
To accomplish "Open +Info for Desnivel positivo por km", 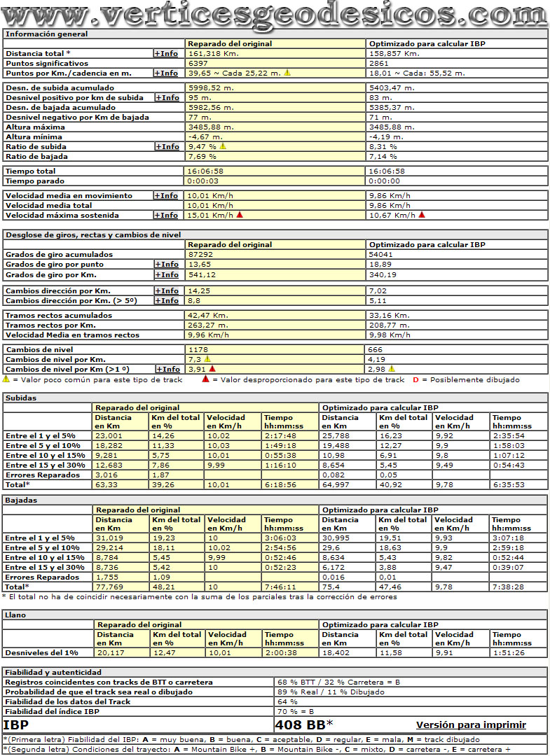I will (x=167, y=97).
